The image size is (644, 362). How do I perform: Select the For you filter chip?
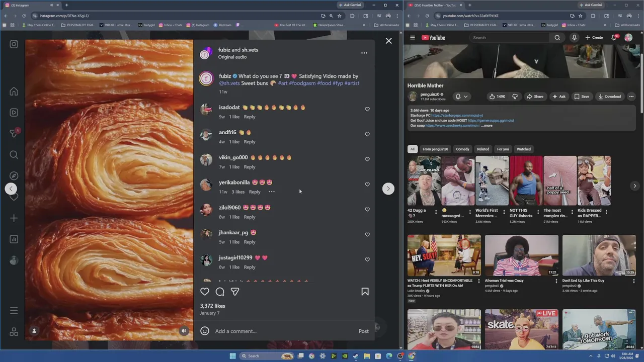click(503, 149)
